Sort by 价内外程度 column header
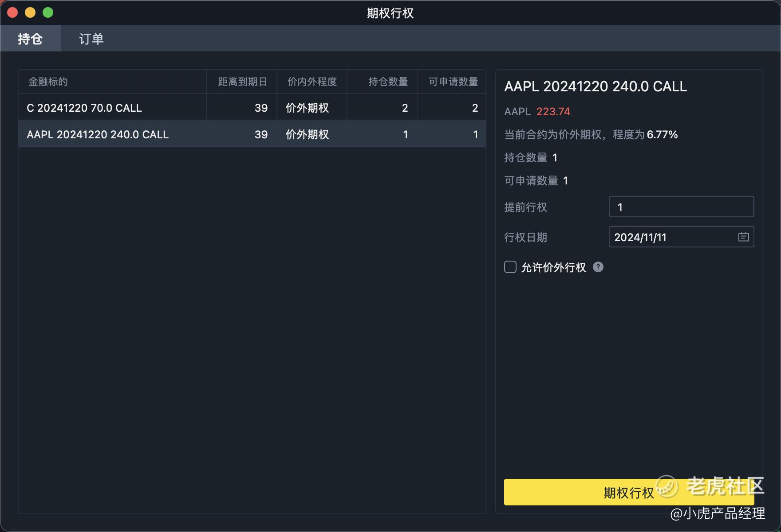Screen dimensions: 781x532 [312, 82]
